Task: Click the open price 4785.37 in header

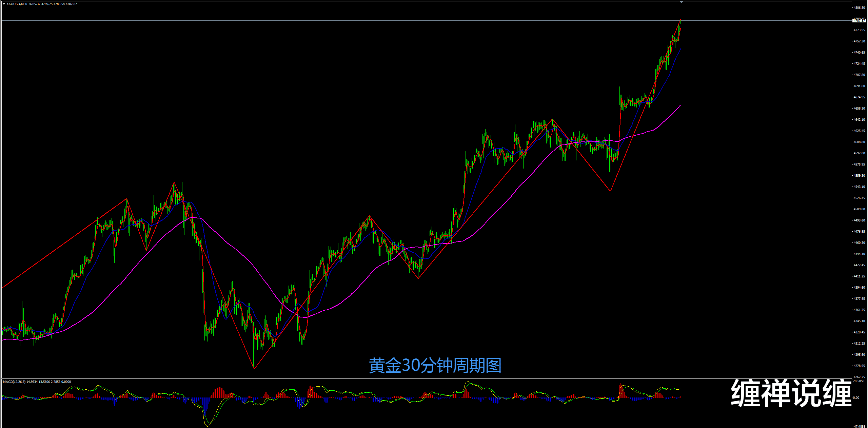Action: [35, 4]
